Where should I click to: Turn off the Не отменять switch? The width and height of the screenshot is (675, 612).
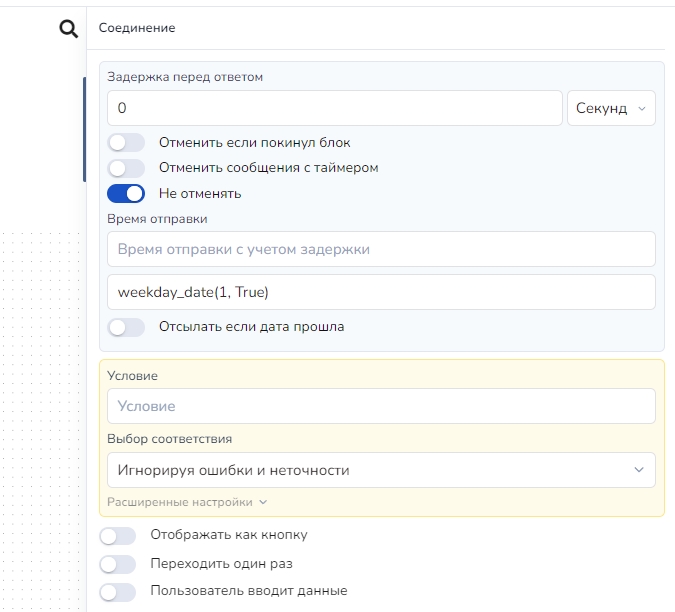tap(126, 193)
